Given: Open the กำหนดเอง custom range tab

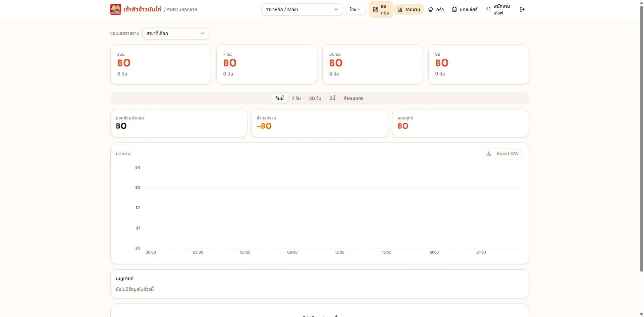Looking at the screenshot, I should pos(353,98).
